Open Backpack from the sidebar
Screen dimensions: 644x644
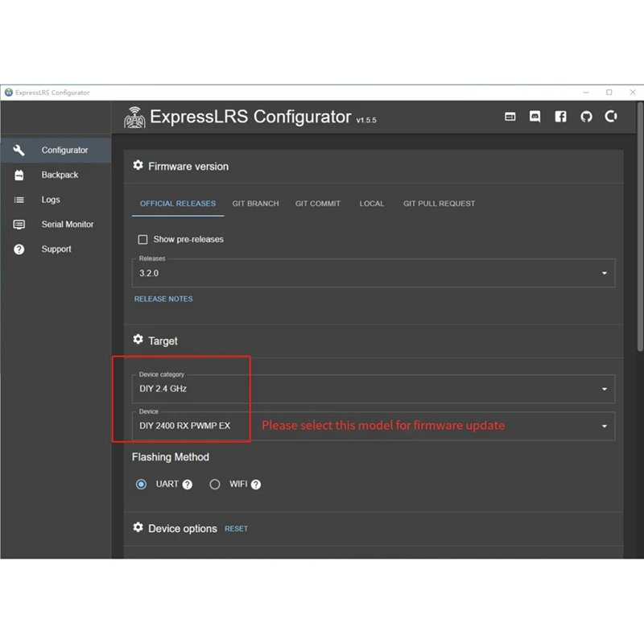pyautogui.click(x=60, y=175)
